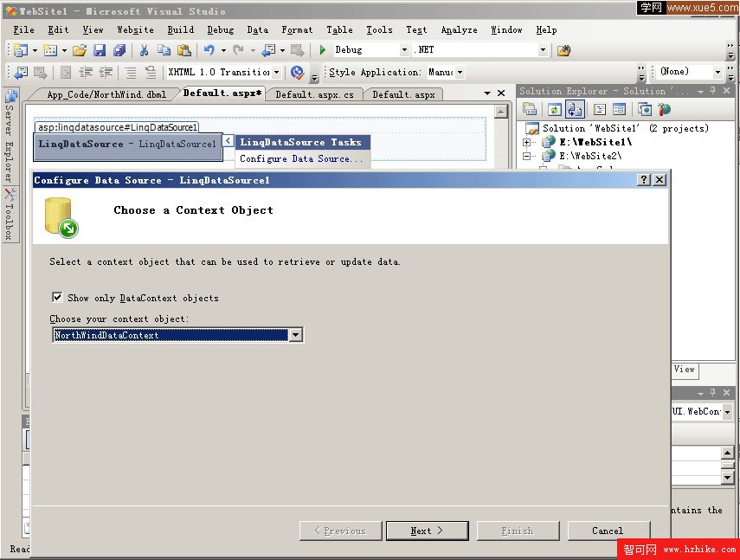Click the Check Accessibility globe icon
The width and height of the screenshot is (740, 560).
point(297,72)
